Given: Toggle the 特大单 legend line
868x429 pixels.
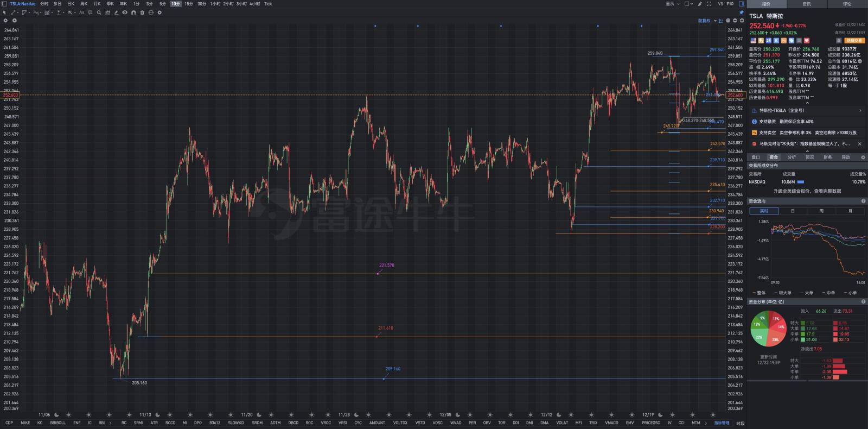Looking at the screenshot, I should (782, 293).
